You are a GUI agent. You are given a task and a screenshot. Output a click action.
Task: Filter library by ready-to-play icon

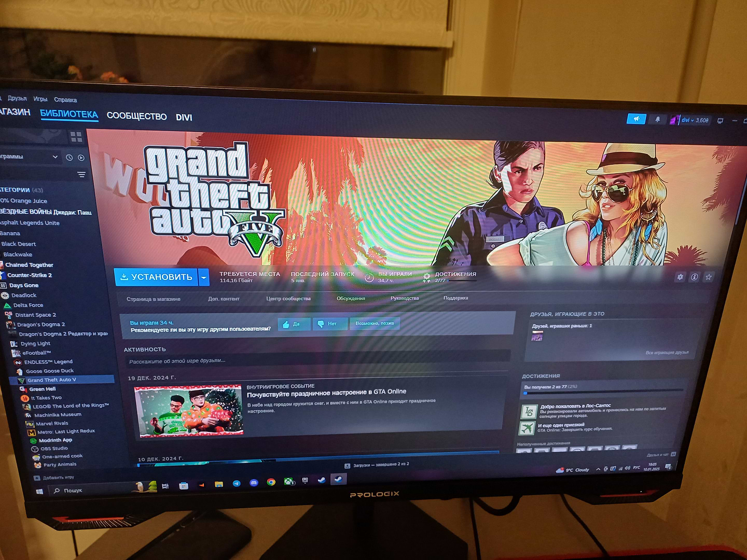click(81, 158)
